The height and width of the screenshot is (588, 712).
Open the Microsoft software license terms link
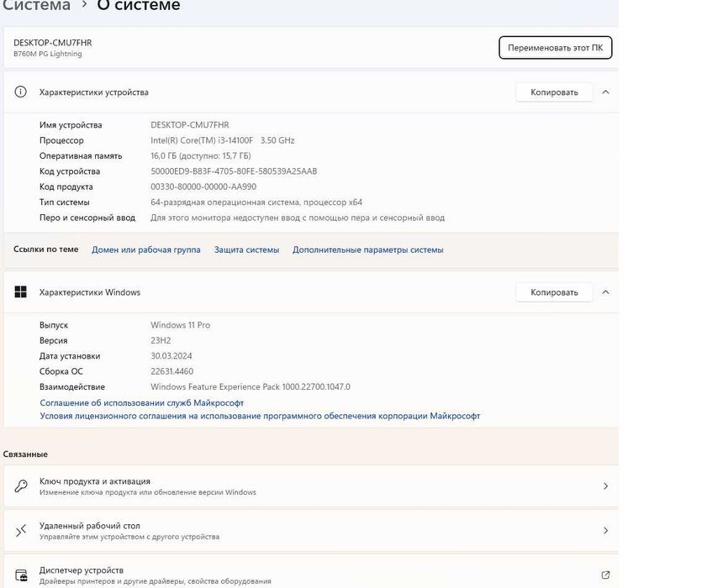tap(260, 416)
